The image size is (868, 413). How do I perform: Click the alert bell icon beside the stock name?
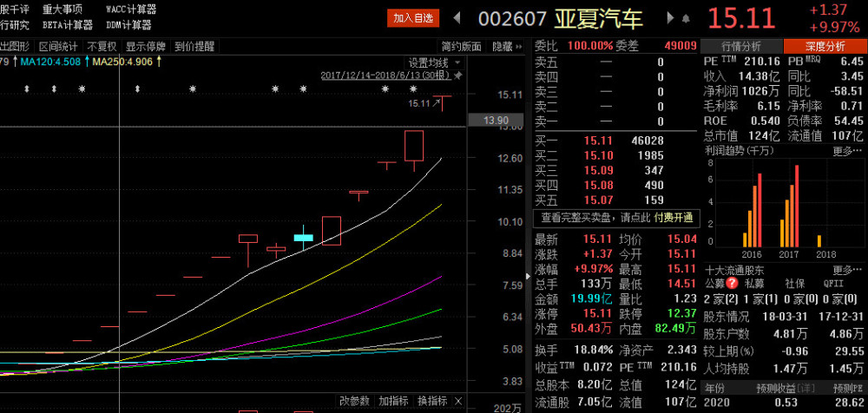[686, 19]
